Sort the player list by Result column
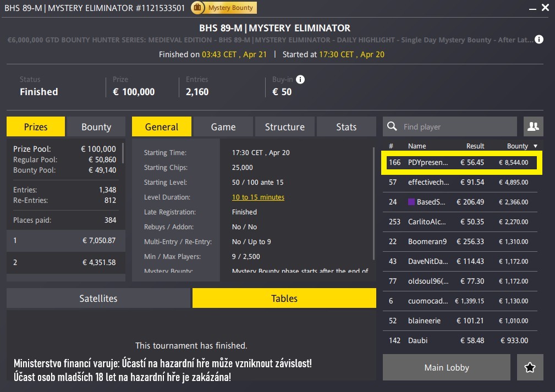This screenshot has height=392, width=555. tap(475, 146)
